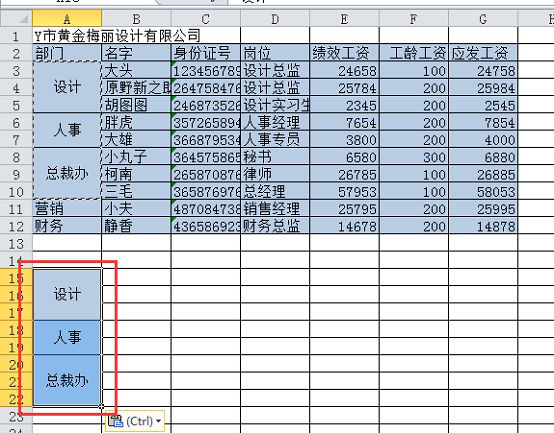Select column A header
The image size is (554, 433).
(x=67, y=18)
